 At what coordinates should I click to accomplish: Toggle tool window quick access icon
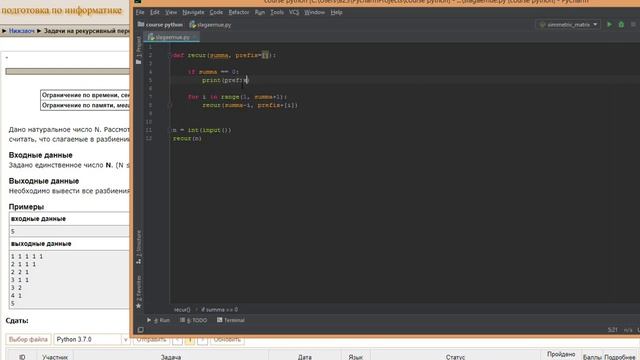point(140,330)
